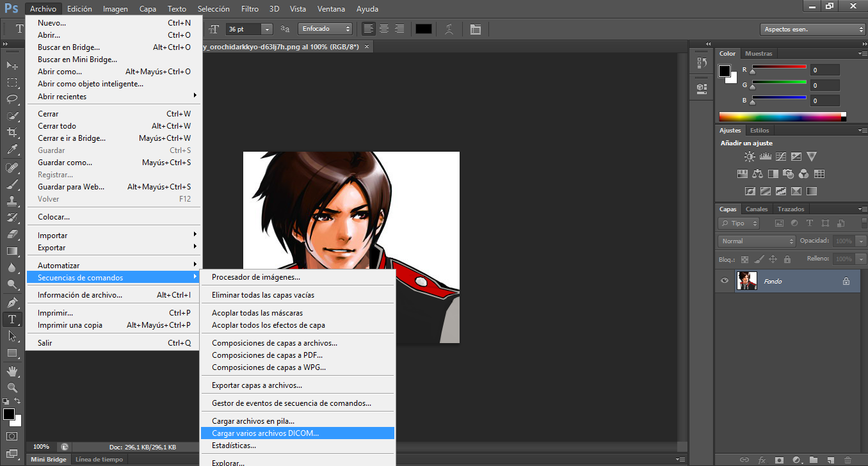Add a Channel Mixer adjustment
The width and height of the screenshot is (868, 466).
(804, 173)
